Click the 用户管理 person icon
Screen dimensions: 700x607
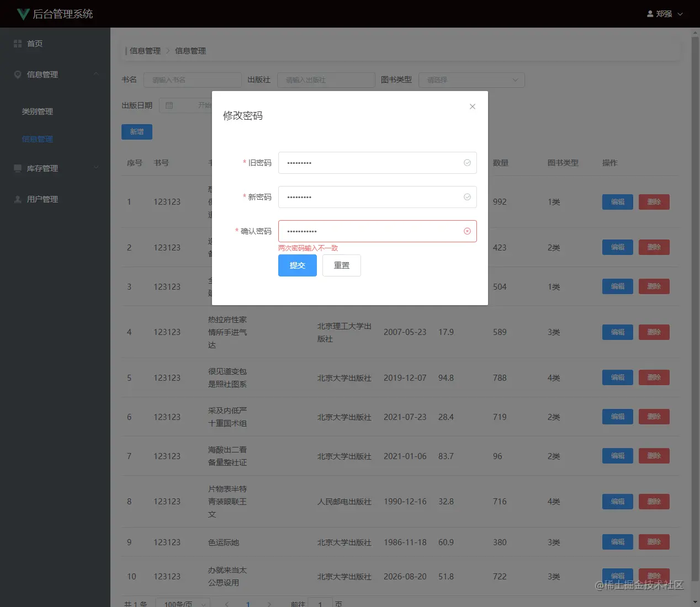click(x=18, y=199)
